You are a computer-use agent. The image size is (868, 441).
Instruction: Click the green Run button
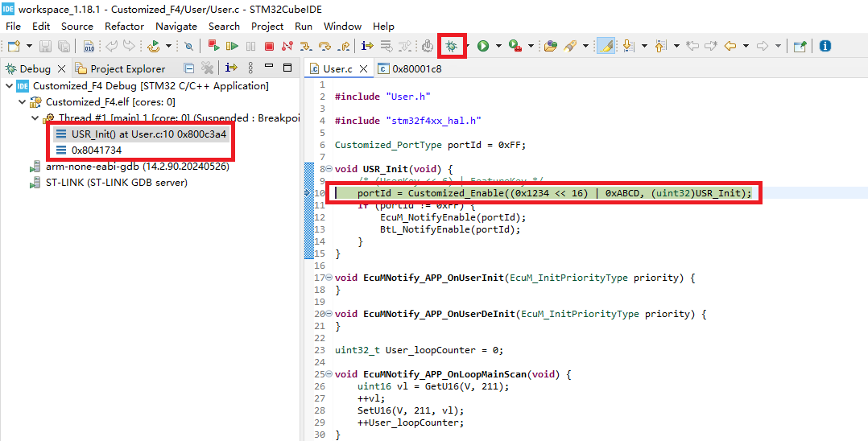(483, 46)
